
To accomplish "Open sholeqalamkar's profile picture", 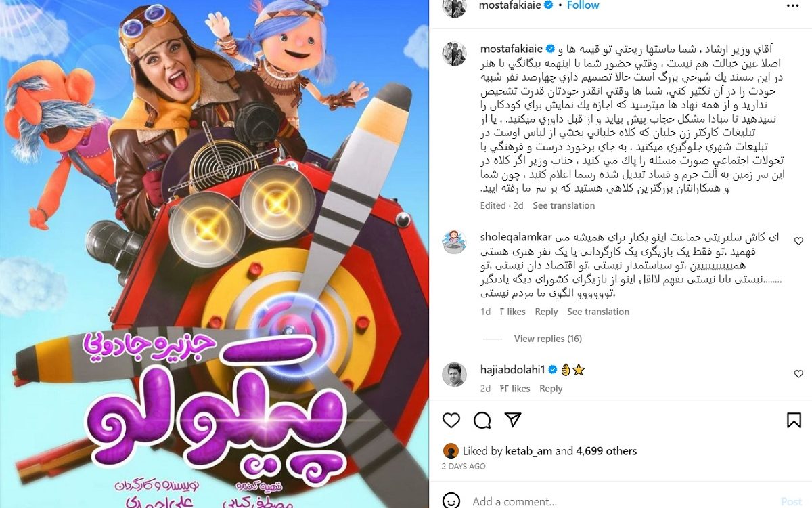I will [454, 242].
